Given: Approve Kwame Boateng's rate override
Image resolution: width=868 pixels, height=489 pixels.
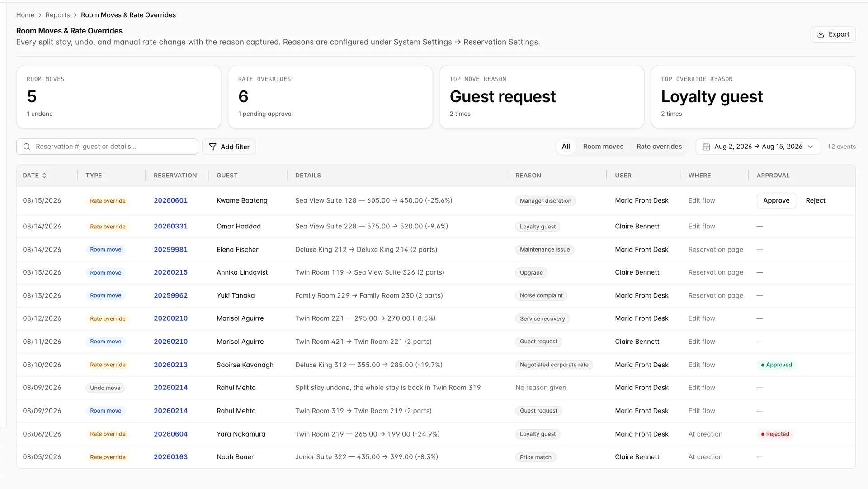Looking at the screenshot, I should (776, 200).
